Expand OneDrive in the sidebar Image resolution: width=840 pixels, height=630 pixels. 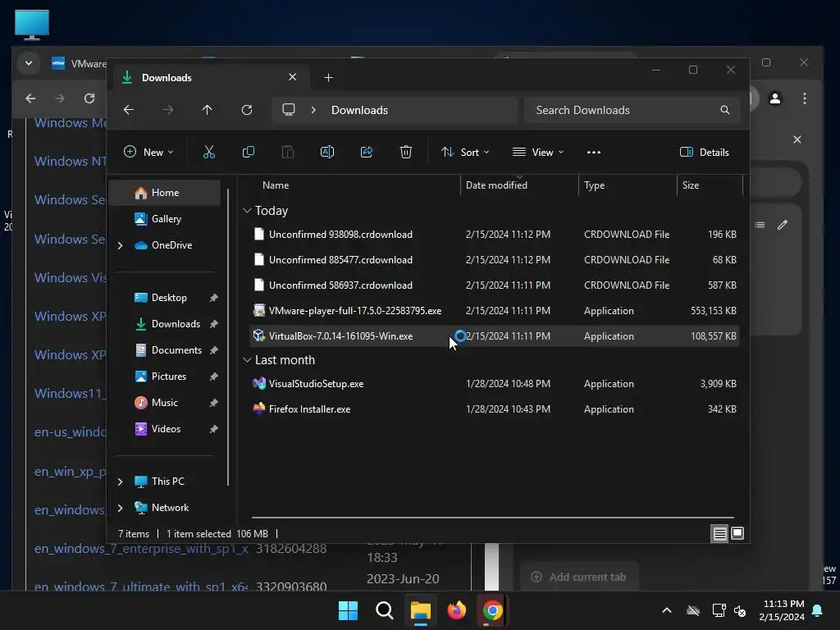pyautogui.click(x=121, y=245)
